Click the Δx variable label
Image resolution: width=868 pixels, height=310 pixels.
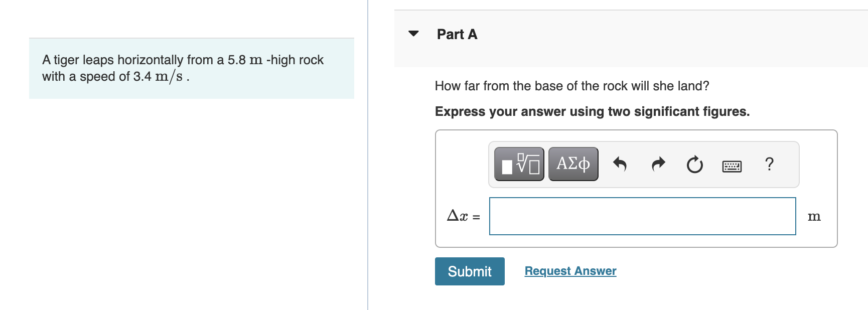[x=458, y=216]
